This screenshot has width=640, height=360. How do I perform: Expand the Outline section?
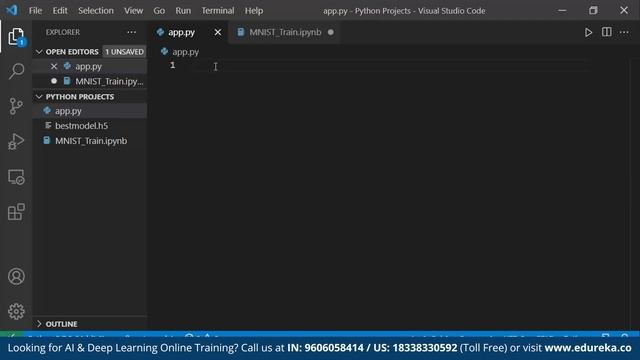[x=39, y=324]
